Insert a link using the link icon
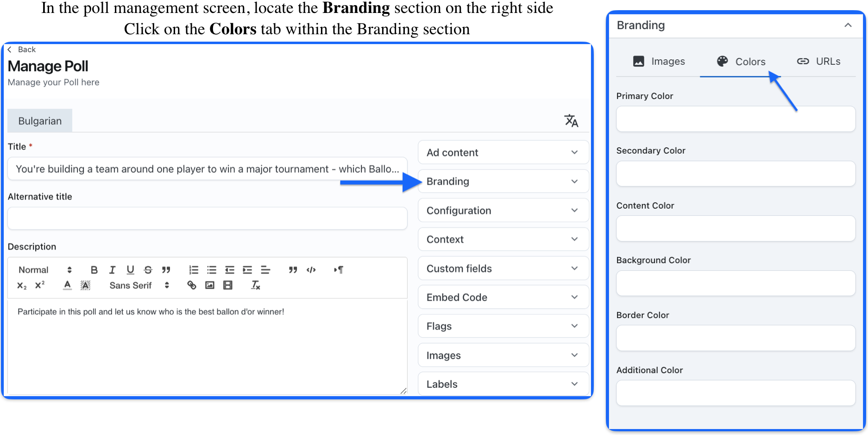The height and width of the screenshot is (435, 868). tap(191, 285)
